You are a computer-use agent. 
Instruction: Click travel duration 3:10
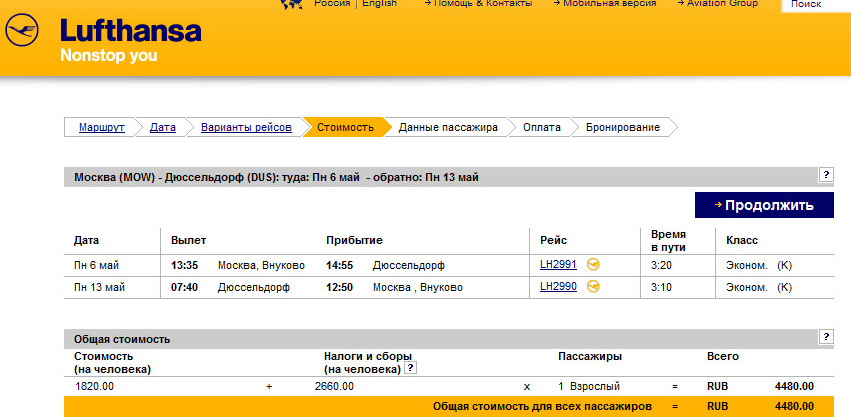(661, 287)
